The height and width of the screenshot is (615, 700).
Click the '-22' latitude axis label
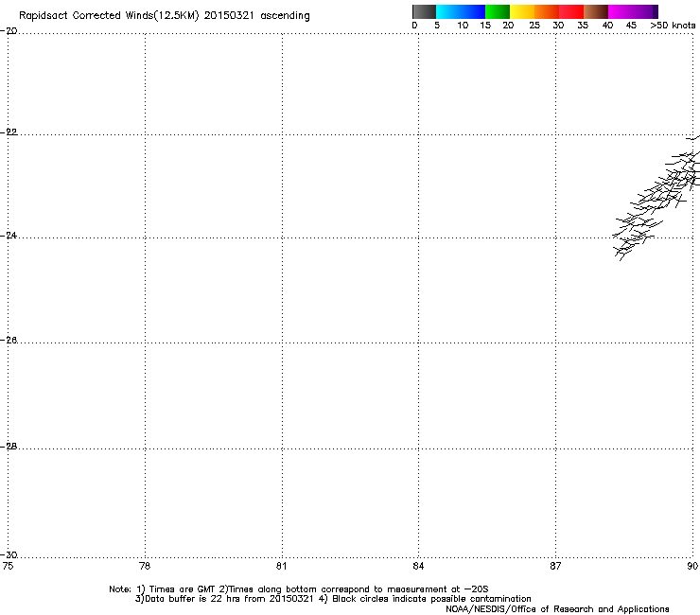[9, 132]
